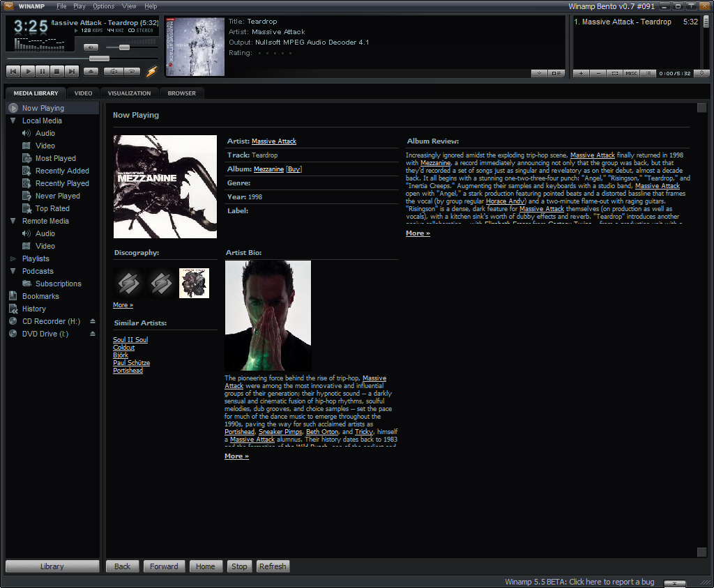Refresh the Now Playing page
The height and width of the screenshot is (588, 714).
pyautogui.click(x=273, y=566)
